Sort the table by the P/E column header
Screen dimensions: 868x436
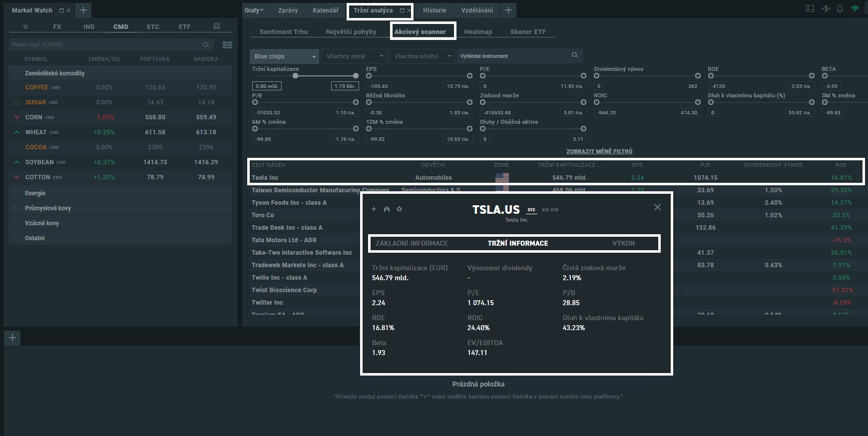(x=705, y=165)
